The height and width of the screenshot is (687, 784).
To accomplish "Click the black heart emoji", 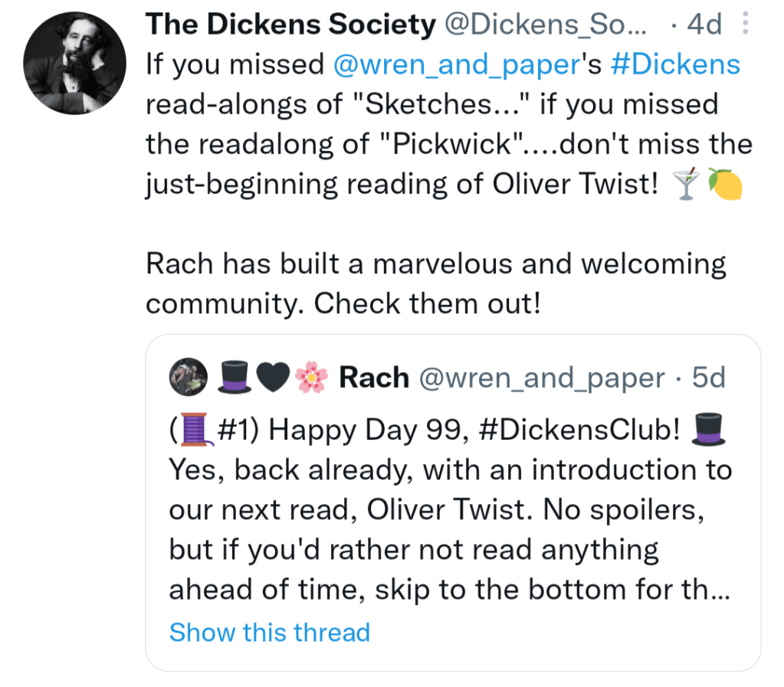I will click(x=275, y=378).
